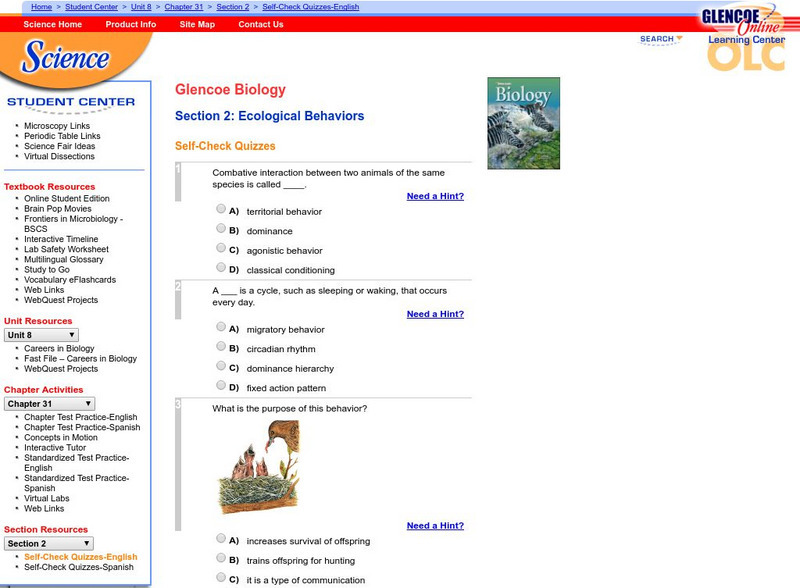800x588 pixels.
Task: Select option C type of communication
Action: pyautogui.click(x=221, y=577)
